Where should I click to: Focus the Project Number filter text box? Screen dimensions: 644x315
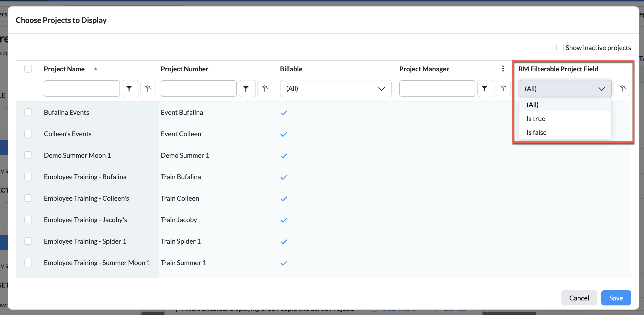pyautogui.click(x=199, y=88)
